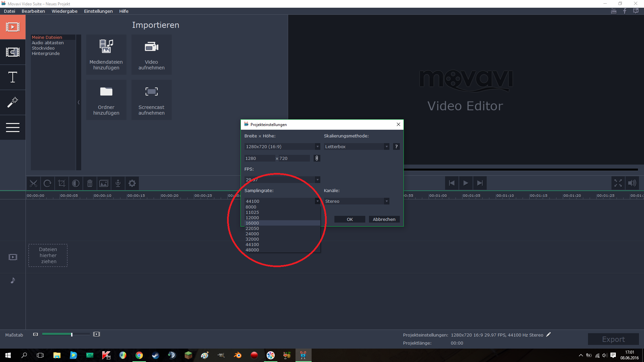Open the Filters magic wand tab

[x=13, y=102]
